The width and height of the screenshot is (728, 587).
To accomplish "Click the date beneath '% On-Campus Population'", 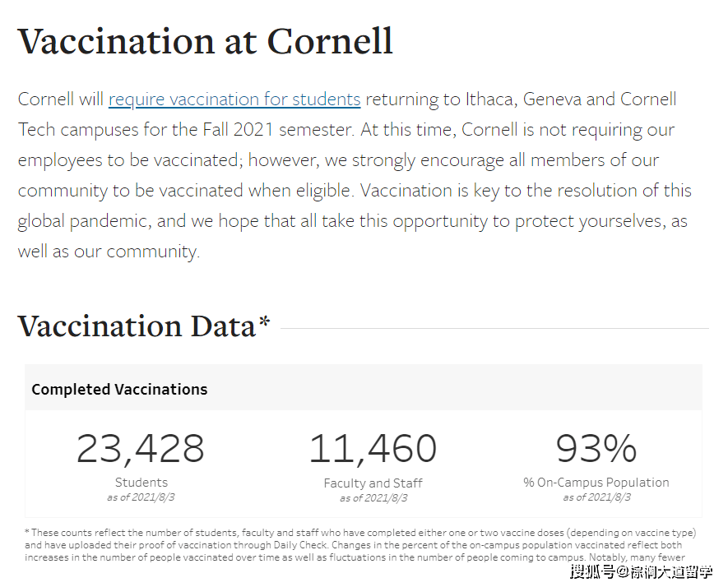I will pos(597,497).
